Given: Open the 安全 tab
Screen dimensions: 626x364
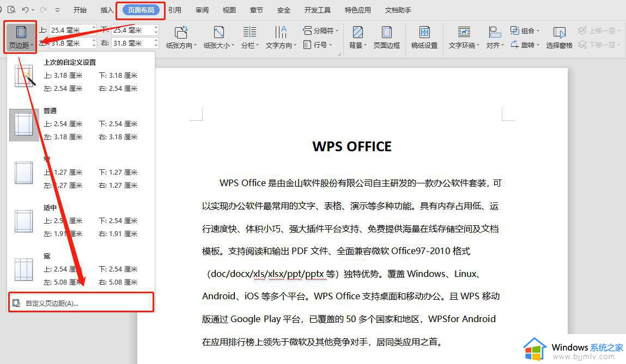Looking at the screenshot, I should click(283, 10).
